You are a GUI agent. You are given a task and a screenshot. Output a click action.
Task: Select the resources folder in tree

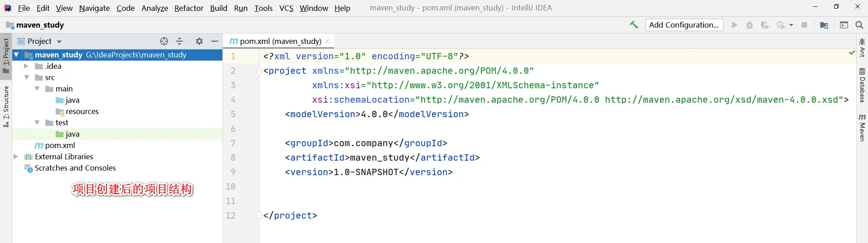[82, 111]
